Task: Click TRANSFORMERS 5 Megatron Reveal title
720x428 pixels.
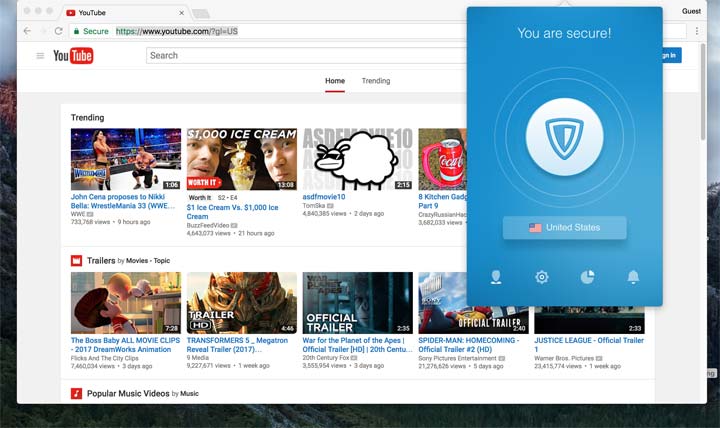Action: [237, 345]
